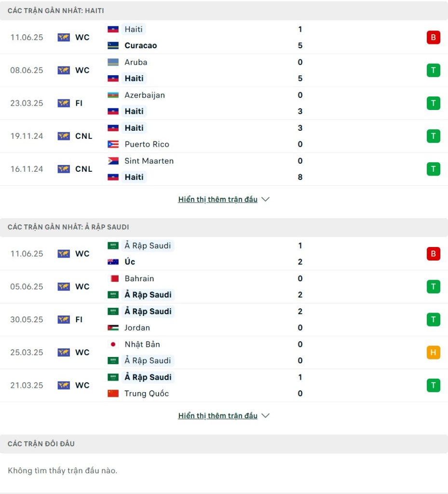448x494 pixels.
Task: Click the Curacao flag icon
Action: pos(113,45)
